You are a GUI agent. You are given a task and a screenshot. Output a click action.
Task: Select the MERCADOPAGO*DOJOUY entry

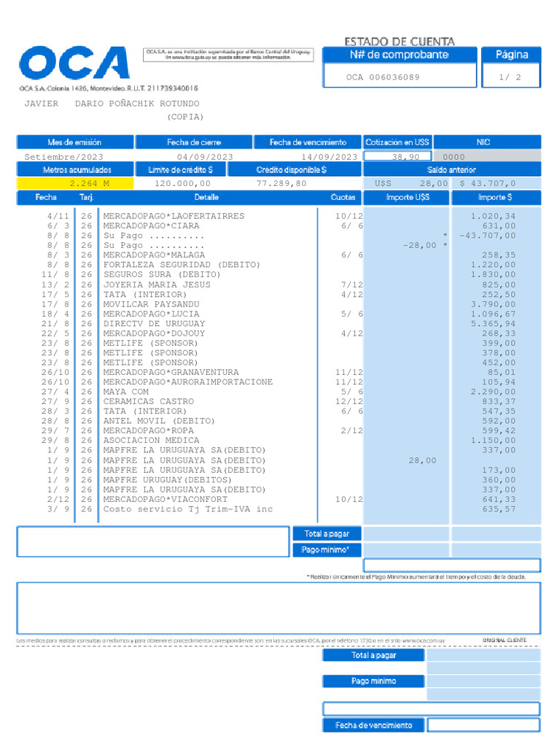(x=154, y=333)
